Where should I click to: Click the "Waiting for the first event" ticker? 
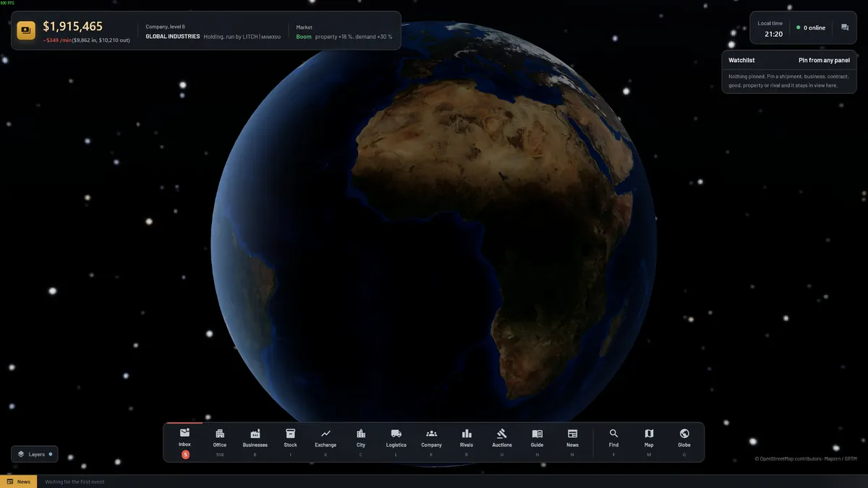tap(75, 481)
